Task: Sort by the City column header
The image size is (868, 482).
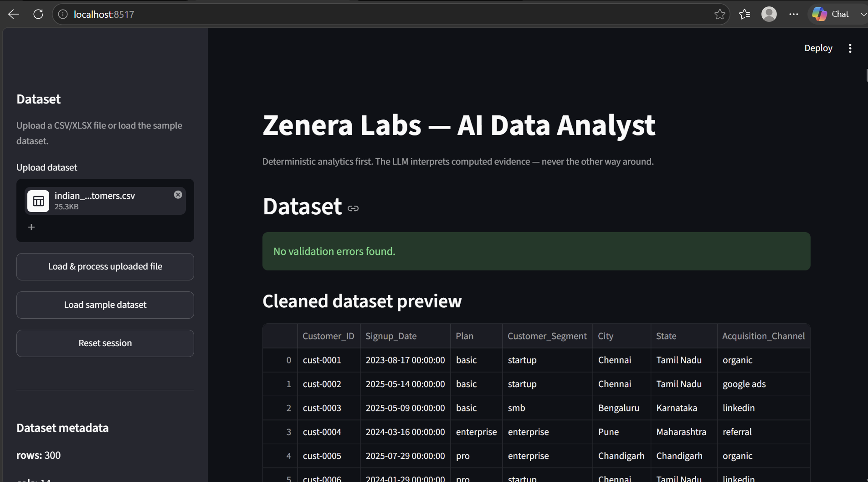Action: click(x=621, y=336)
